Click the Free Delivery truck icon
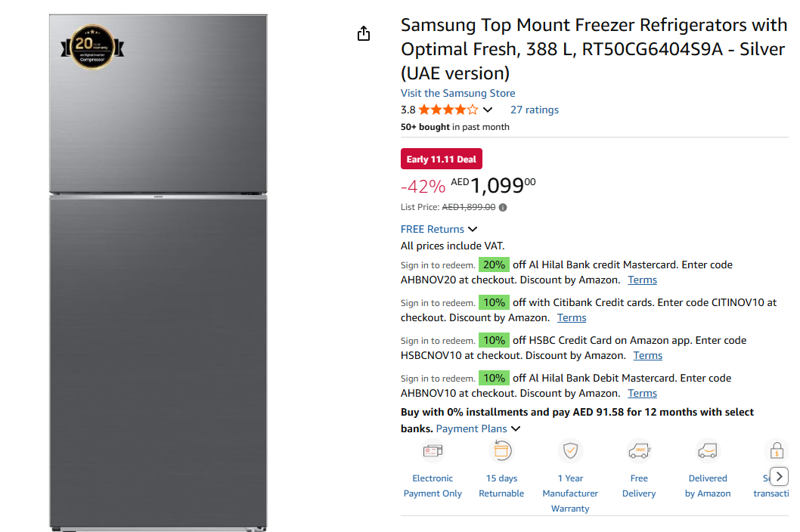Viewport: 800px width, 532px height. (639, 450)
